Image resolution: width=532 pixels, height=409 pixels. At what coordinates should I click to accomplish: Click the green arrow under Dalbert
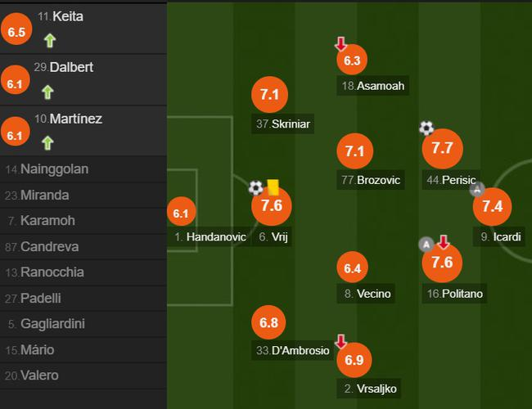point(48,91)
